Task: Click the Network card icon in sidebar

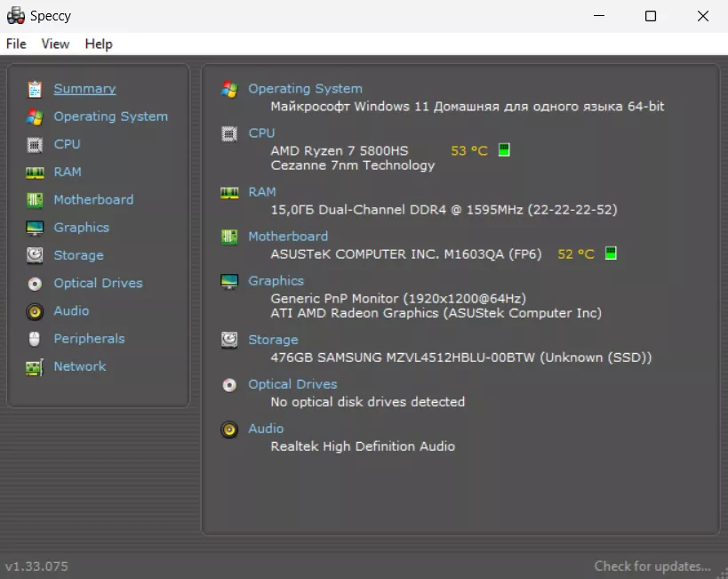Action: pyautogui.click(x=35, y=366)
